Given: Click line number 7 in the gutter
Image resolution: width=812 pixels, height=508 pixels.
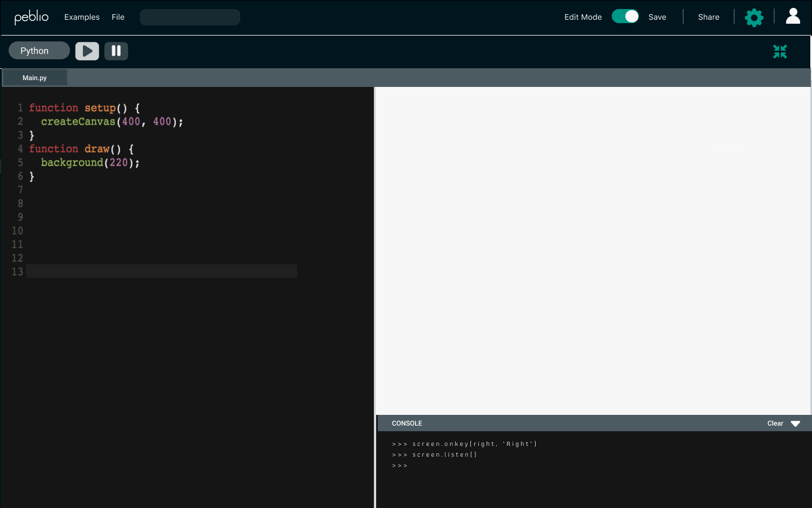Looking at the screenshot, I should [20, 190].
